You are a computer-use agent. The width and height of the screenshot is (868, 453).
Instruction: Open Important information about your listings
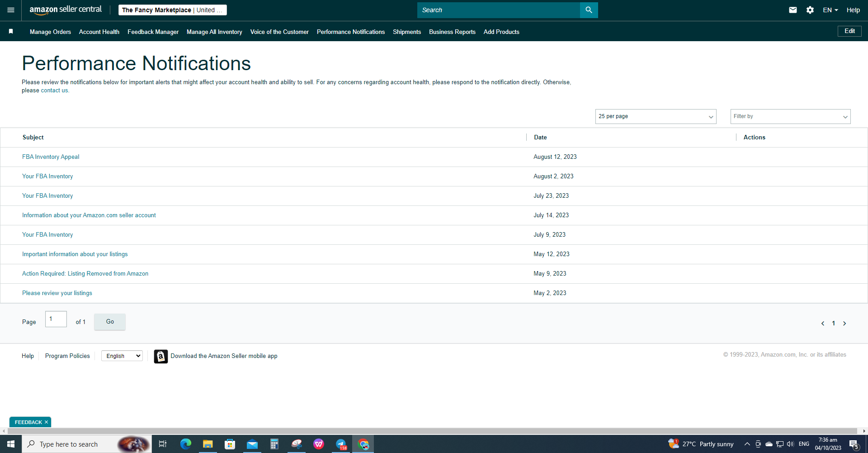coord(75,254)
